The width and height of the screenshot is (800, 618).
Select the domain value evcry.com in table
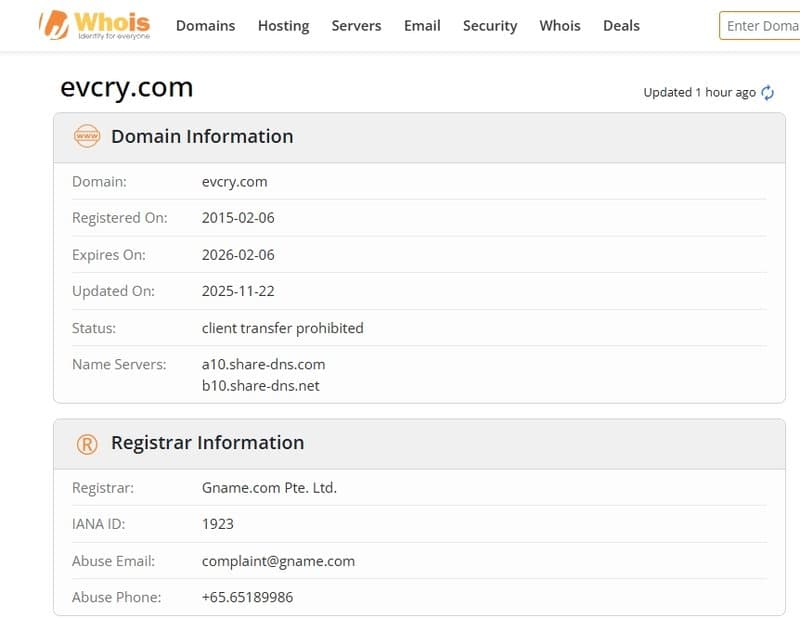click(235, 182)
